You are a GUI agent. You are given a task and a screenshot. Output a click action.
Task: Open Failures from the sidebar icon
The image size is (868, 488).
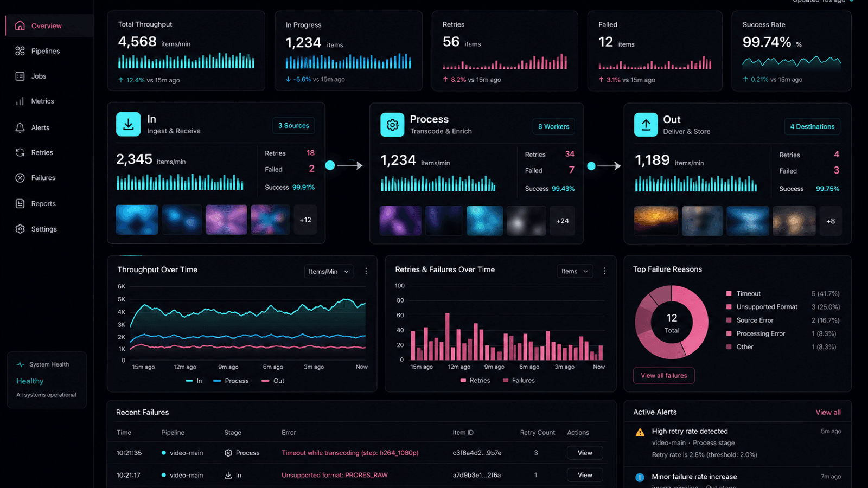point(20,178)
